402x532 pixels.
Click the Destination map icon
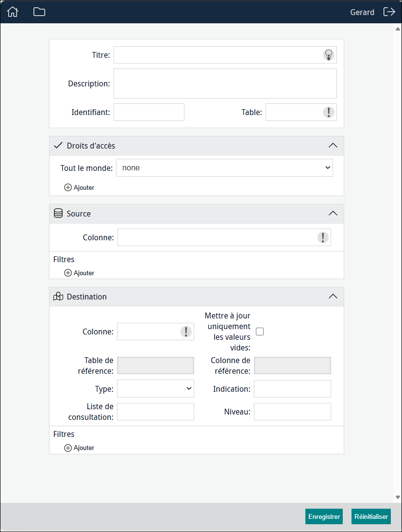58,297
